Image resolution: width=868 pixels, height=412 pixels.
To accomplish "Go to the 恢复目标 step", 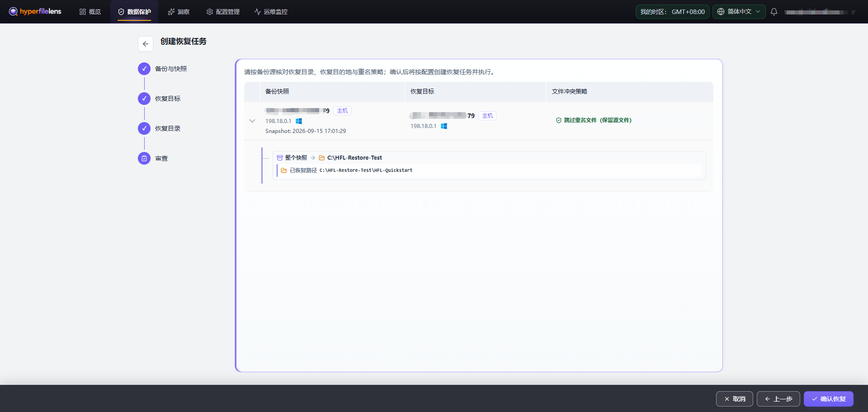I will point(160,99).
